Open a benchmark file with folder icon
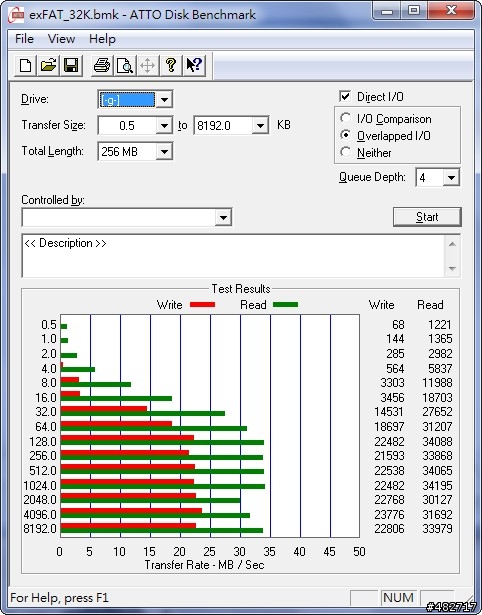 48,65
